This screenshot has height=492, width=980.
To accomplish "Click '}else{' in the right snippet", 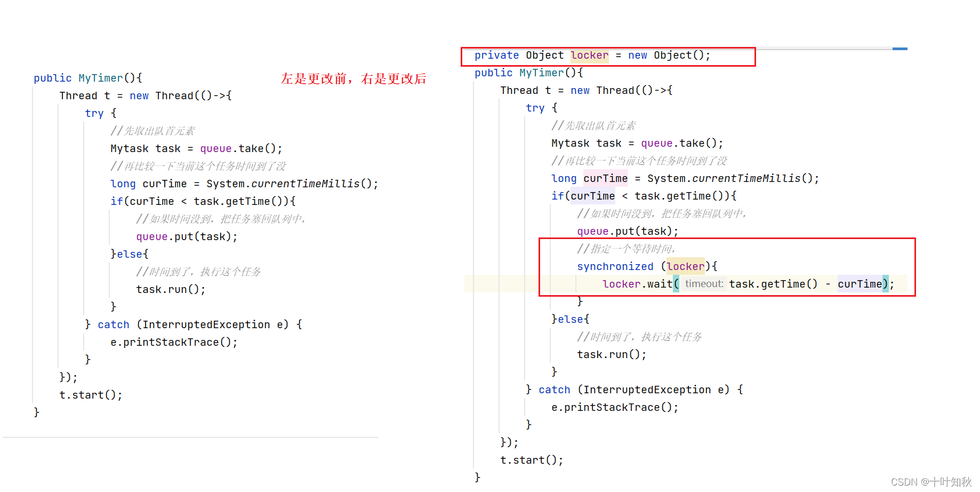I will [x=571, y=320].
